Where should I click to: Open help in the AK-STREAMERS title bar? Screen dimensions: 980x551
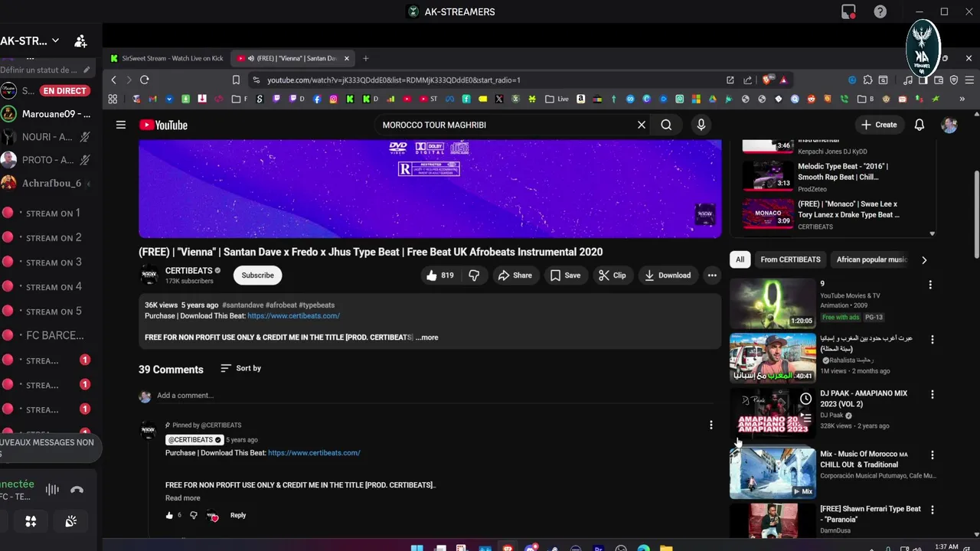coord(880,11)
